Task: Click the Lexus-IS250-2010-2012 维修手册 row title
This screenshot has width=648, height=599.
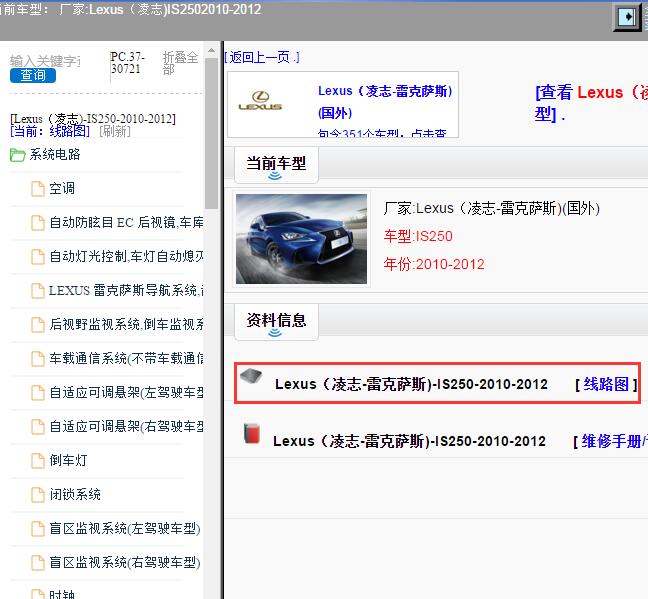Action: click(410, 441)
